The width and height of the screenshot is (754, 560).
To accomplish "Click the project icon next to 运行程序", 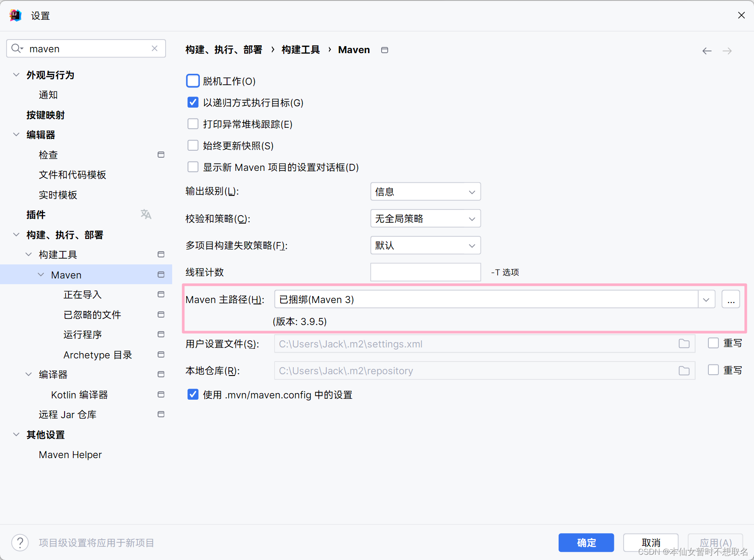I will point(161,334).
